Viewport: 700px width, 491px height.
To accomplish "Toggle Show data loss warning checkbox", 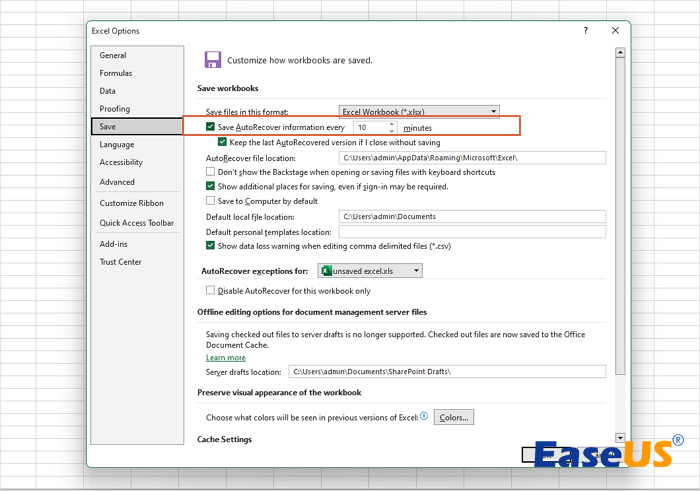I will tap(210, 245).
